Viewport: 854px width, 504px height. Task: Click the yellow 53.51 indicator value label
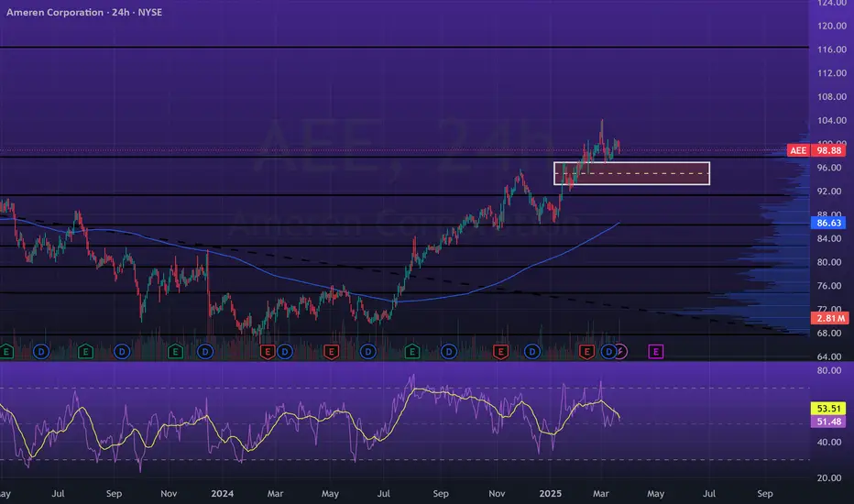pos(828,409)
